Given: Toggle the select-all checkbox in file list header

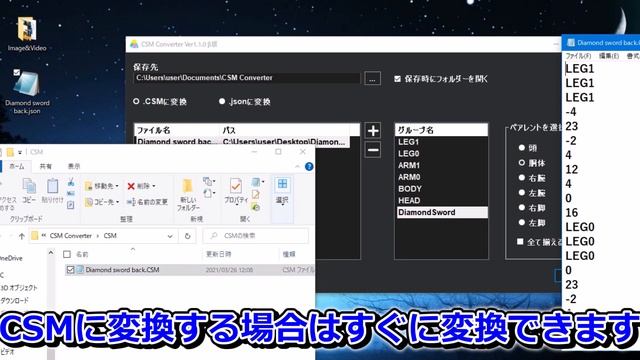Looking at the screenshot, I should [67, 254].
